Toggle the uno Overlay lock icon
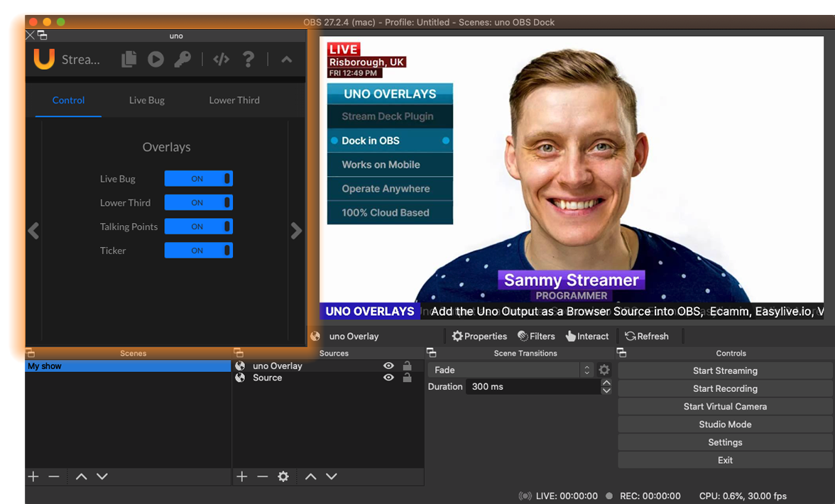Image resolution: width=835 pixels, height=504 pixels. click(x=407, y=365)
